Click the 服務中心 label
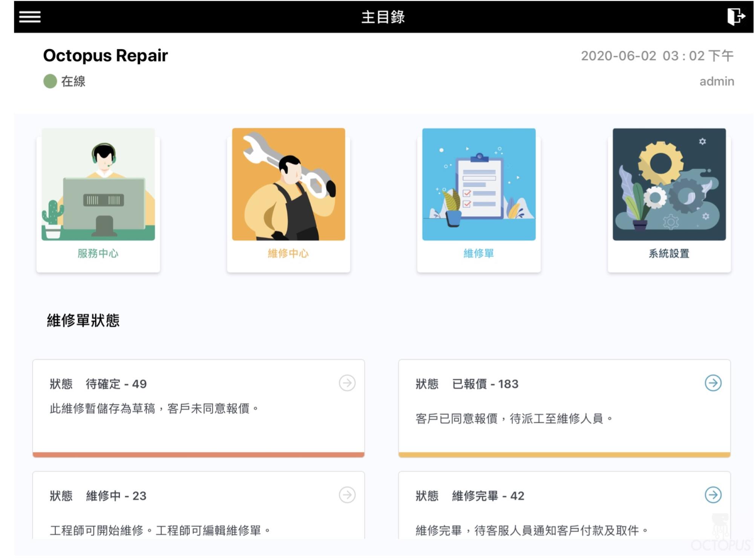Image resolution: width=754 pixels, height=560 pixels. [98, 253]
